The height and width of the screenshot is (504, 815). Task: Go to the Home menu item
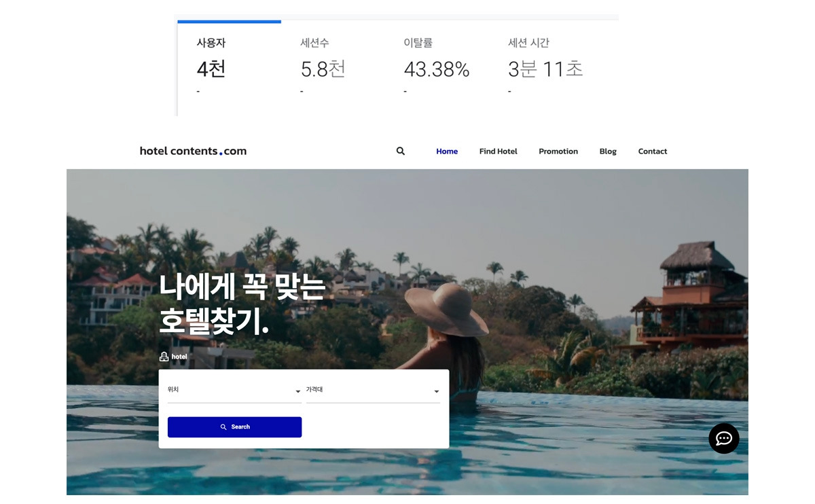[447, 151]
